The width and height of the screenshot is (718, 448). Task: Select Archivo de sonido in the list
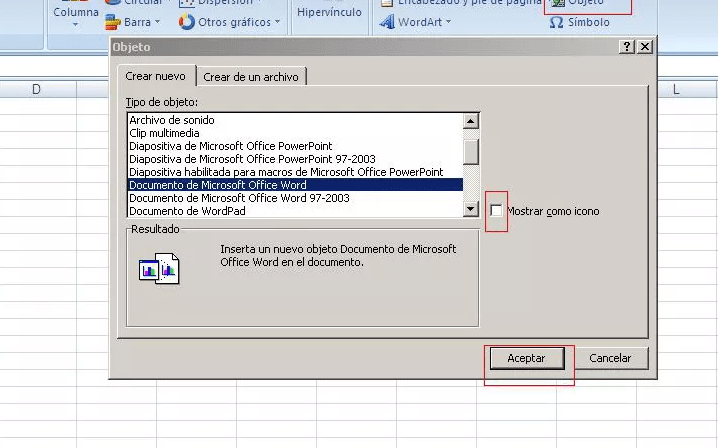pyautogui.click(x=295, y=120)
